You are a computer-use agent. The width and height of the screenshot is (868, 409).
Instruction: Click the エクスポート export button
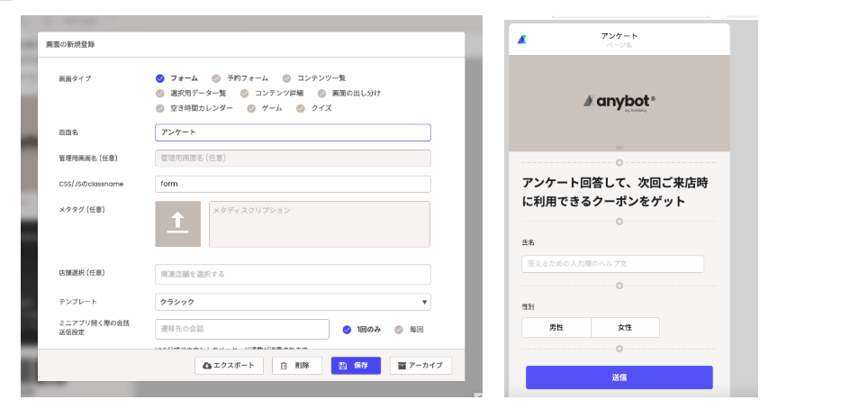click(x=229, y=366)
